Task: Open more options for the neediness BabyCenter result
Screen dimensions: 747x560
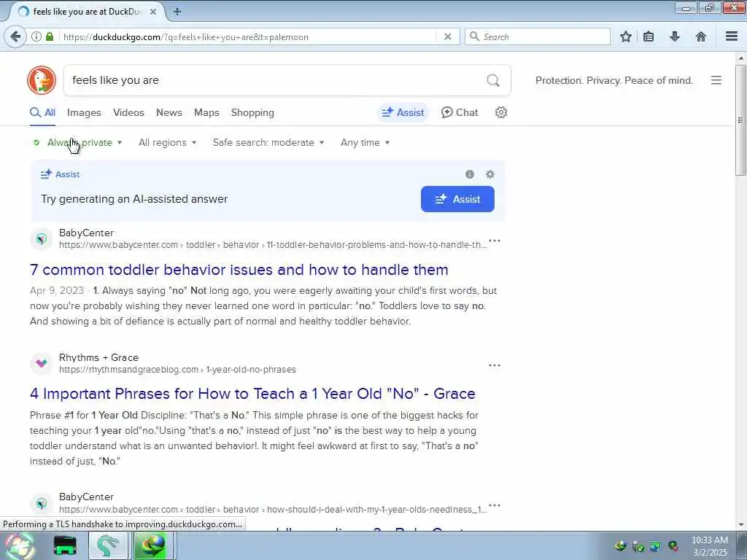Action: (x=495, y=505)
